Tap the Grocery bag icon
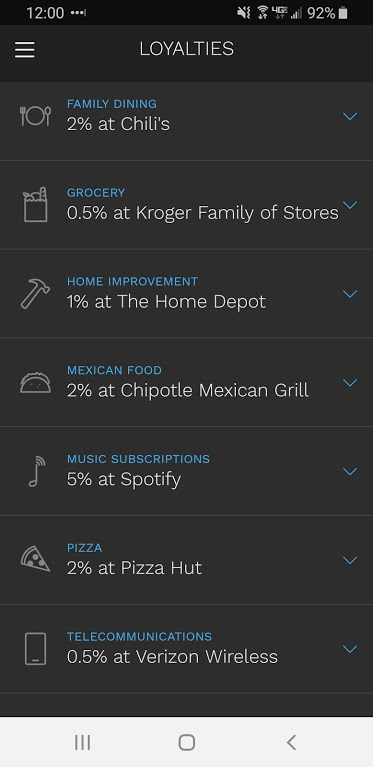Viewport: 373px width, 767px height. 35,204
